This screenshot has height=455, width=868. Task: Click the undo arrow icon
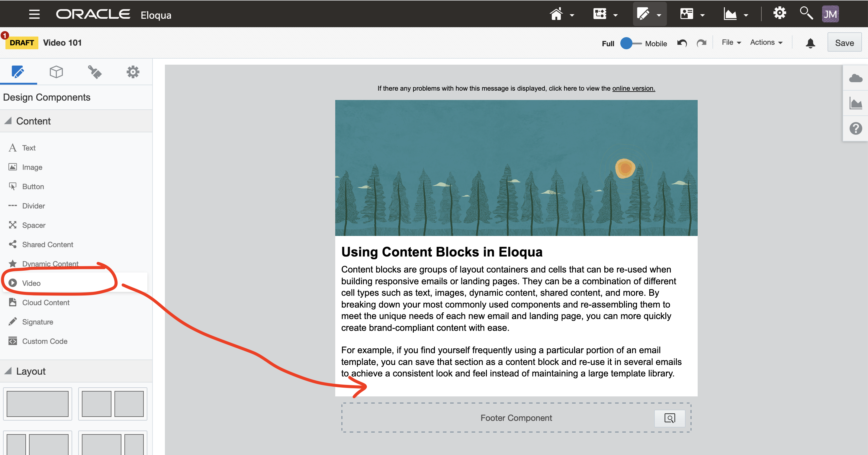point(682,43)
